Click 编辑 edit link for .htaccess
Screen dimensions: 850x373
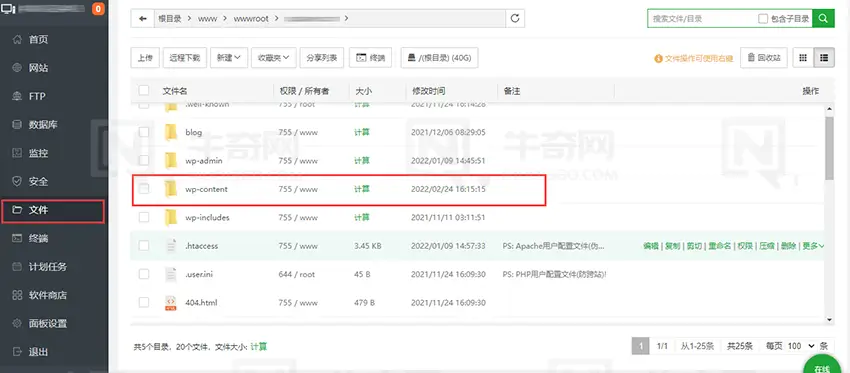click(x=651, y=246)
